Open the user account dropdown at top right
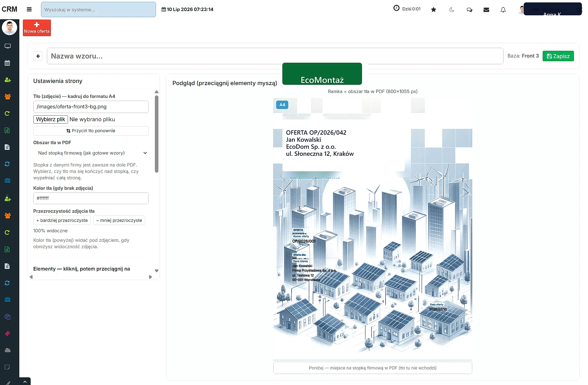This screenshot has width=588, height=385. pos(552,9)
